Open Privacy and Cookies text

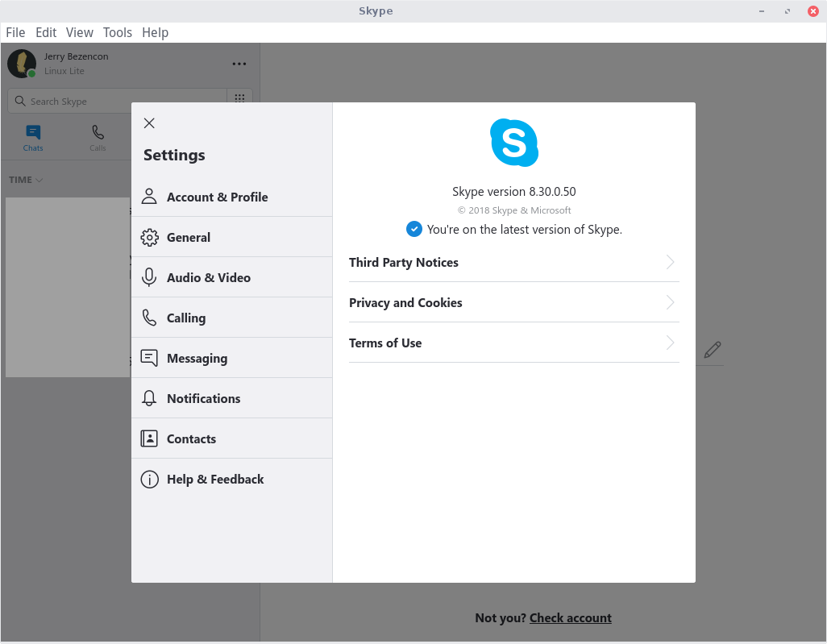pyautogui.click(x=405, y=303)
